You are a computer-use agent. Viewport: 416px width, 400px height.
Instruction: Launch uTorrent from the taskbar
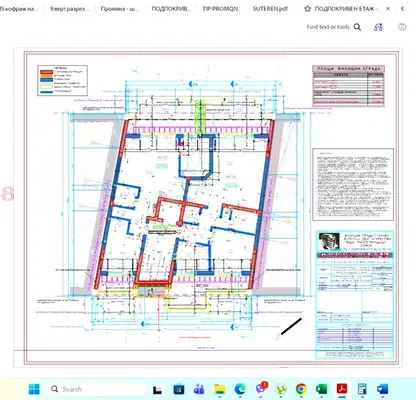point(281,389)
